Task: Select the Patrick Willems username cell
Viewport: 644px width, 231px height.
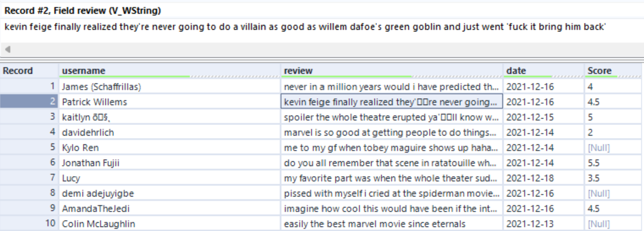Action: 95,102
